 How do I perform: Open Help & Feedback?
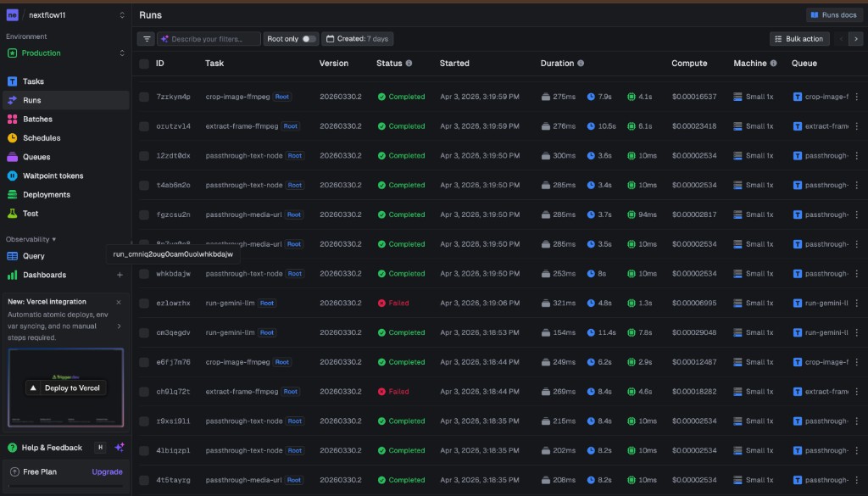(46, 448)
